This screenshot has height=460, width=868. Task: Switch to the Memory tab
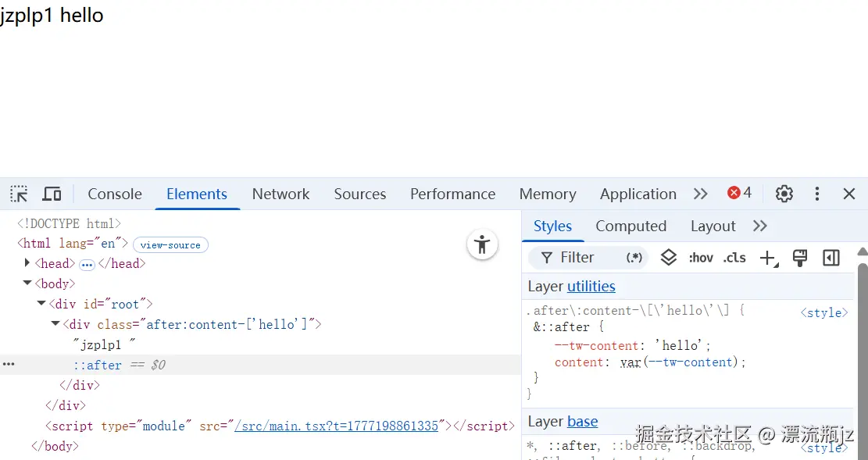click(548, 194)
